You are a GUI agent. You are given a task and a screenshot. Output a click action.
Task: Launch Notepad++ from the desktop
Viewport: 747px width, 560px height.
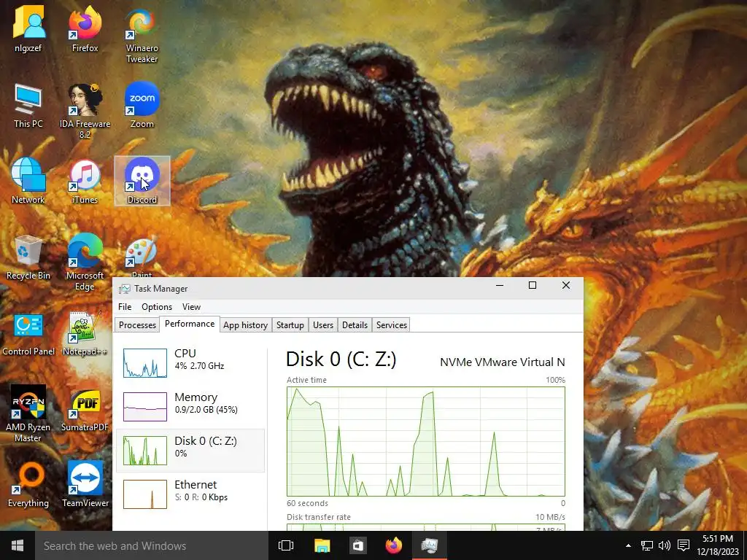85,333
